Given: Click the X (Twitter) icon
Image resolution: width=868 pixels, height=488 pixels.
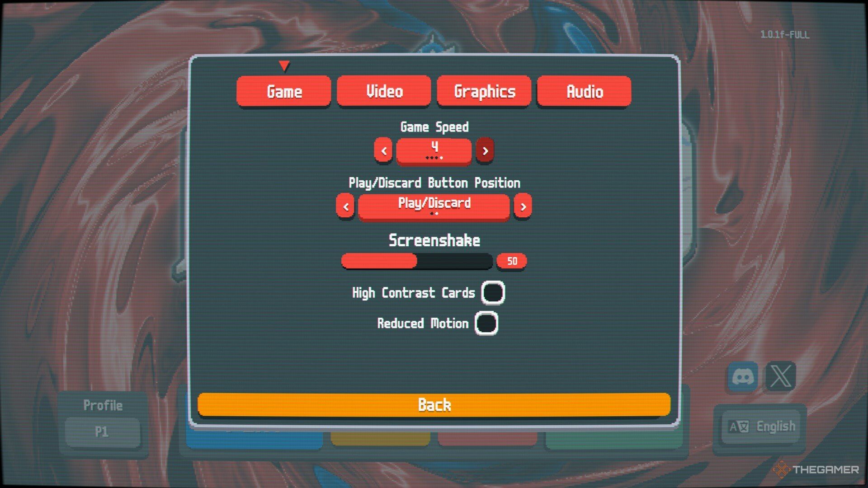Looking at the screenshot, I should (x=782, y=376).
